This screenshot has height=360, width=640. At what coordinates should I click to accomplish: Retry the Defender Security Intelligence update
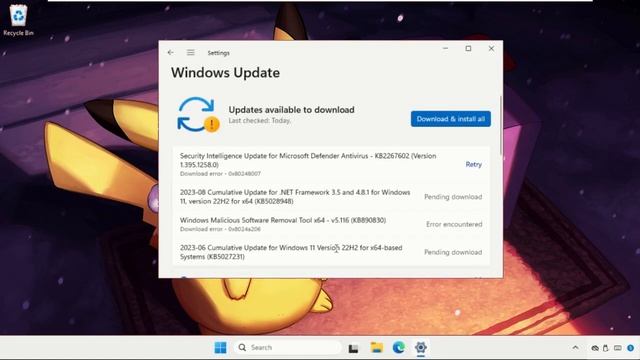(473, 164)
